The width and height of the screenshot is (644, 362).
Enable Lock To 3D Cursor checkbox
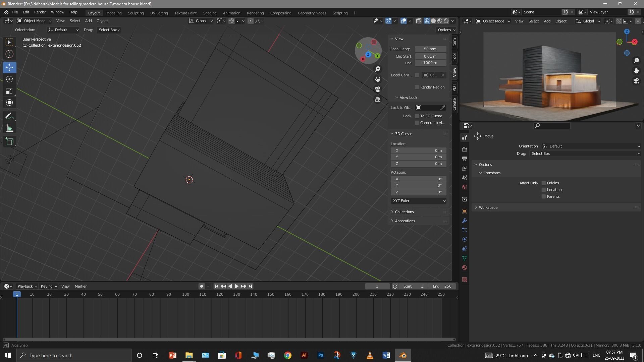417,116
